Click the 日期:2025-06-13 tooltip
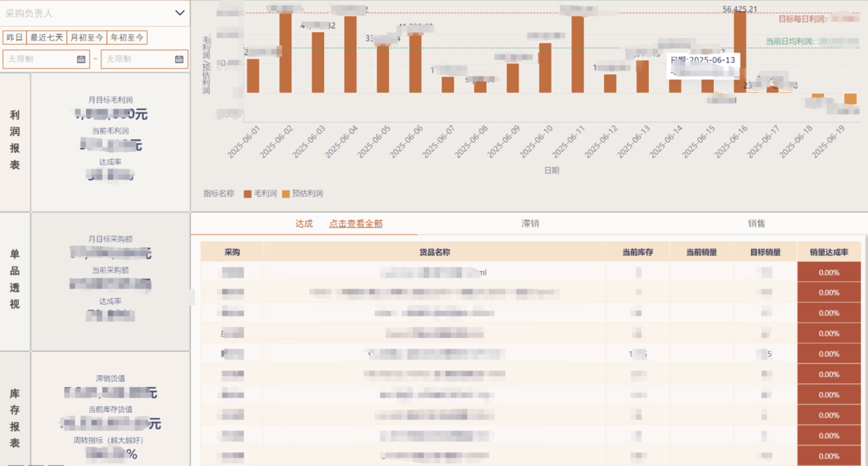 coord(702,66)
